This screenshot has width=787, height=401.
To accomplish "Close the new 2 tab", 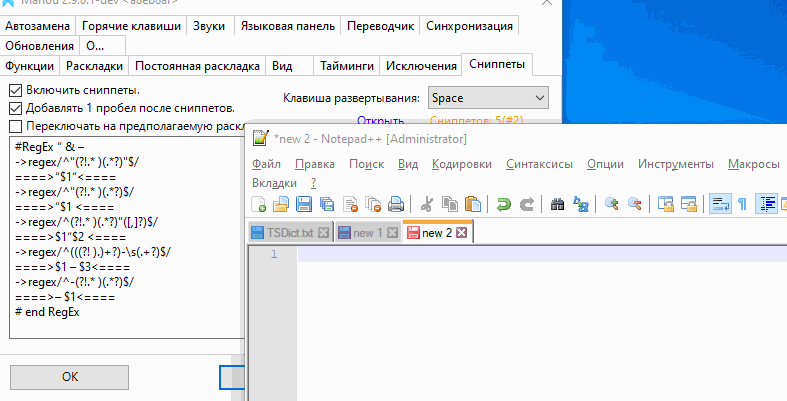I will point(461,233).
